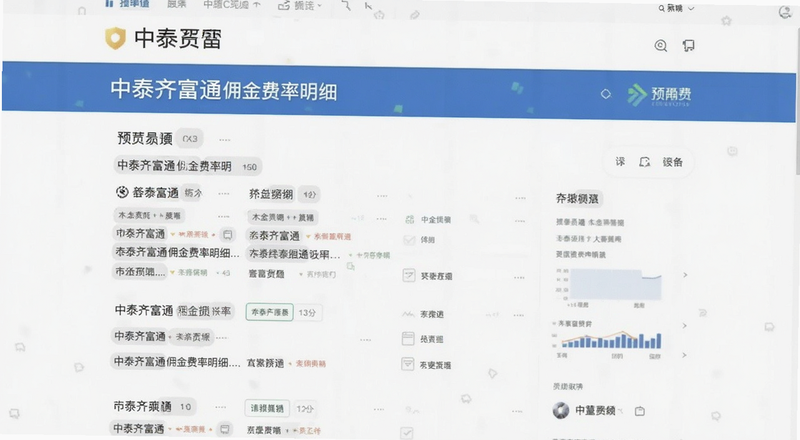The width and height of the screenshot is (800, 440).
Task: Click the gold shield logo icon
Action: (115, 38)
